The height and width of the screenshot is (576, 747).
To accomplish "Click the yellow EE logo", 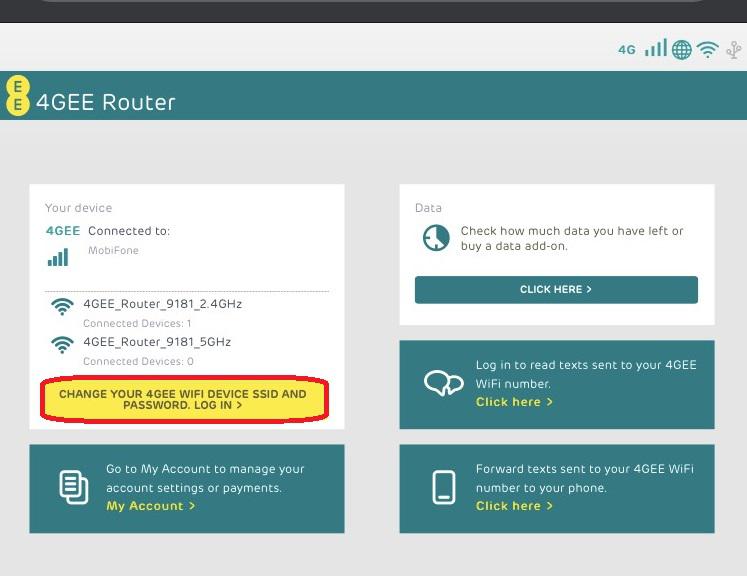I will pyautogui.click(x=18, y=95).
